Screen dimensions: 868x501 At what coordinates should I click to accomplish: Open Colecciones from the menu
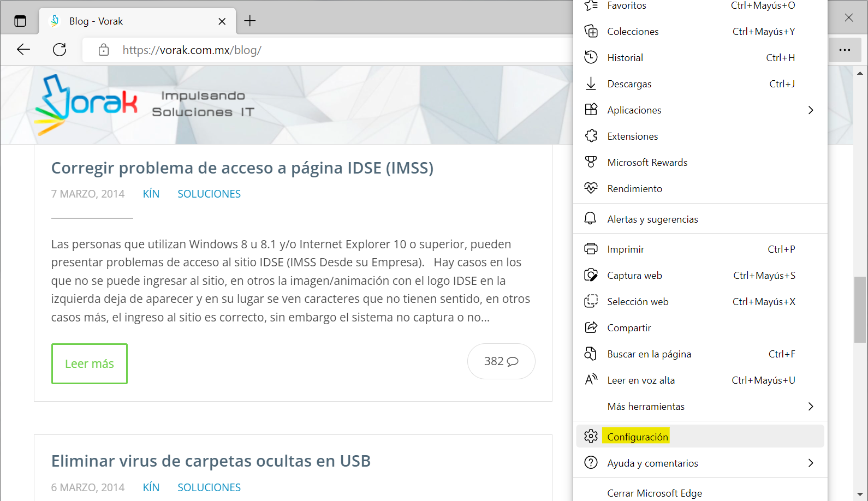pyautogui.click(x=700, y=31)
